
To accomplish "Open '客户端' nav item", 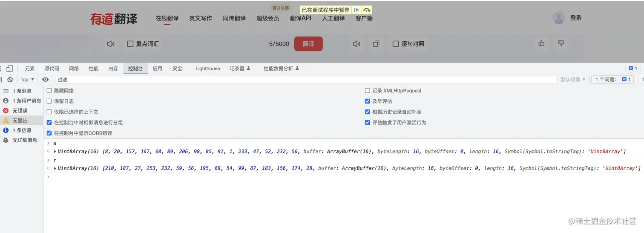I will 364,18.
